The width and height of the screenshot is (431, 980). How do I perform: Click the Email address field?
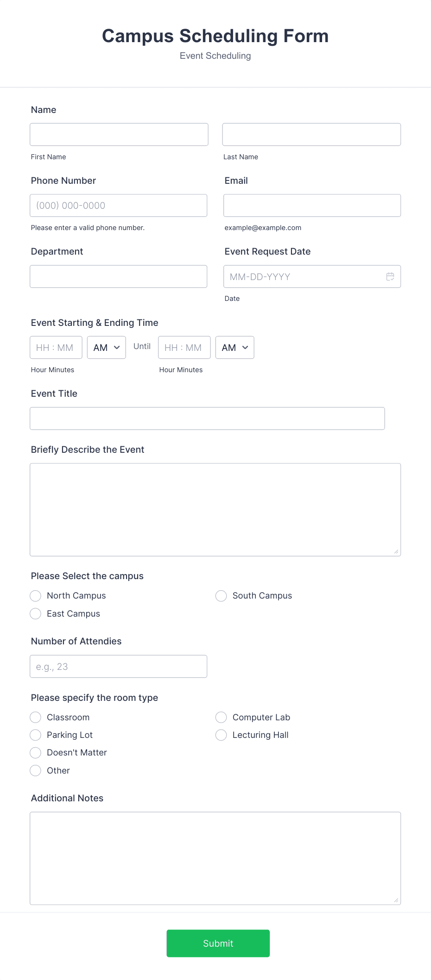coord(311,205)
